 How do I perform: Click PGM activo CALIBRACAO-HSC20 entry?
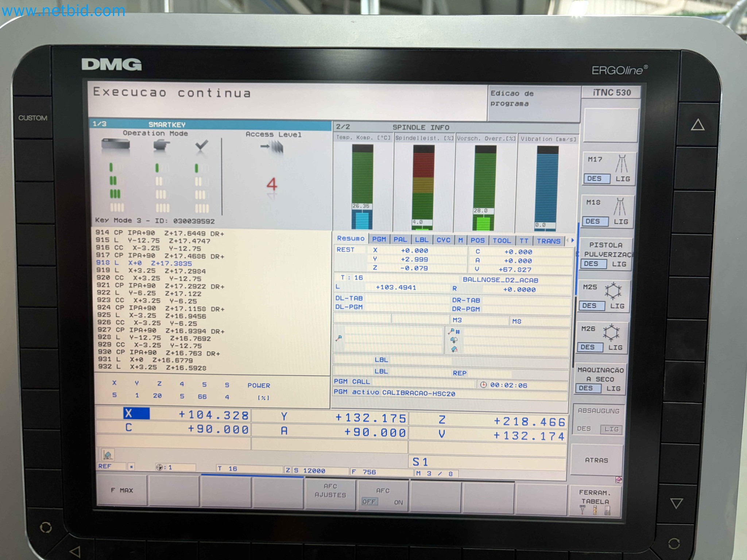point(450,393)
